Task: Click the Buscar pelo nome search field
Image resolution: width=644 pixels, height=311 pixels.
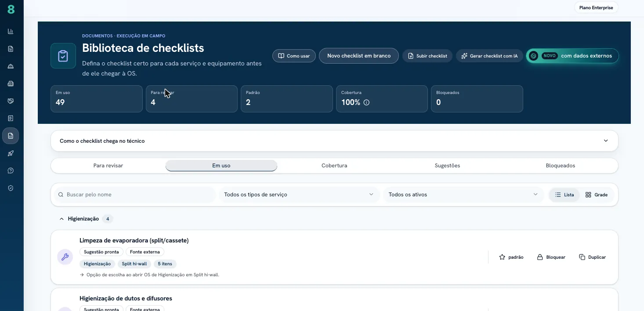Action: pos(135,195)
